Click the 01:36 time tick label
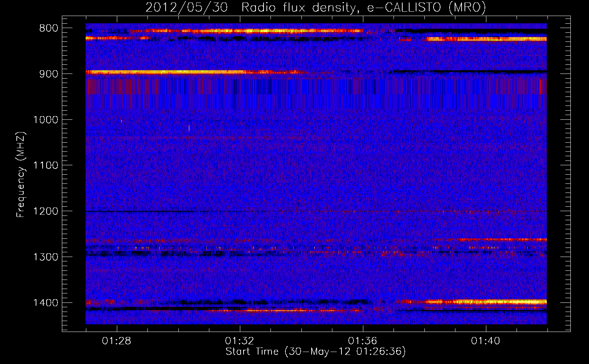589x364 pixels. pyautogui.click(x=363, y=341)
